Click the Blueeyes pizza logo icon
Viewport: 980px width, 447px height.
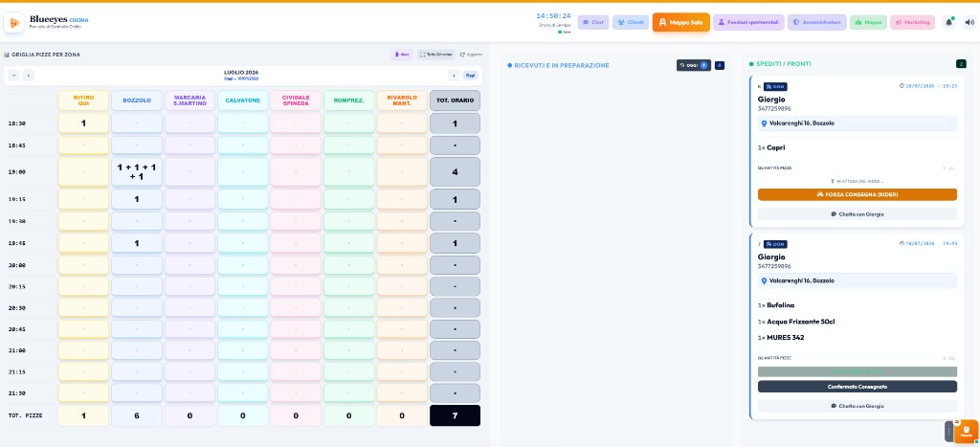coord(14,23)
